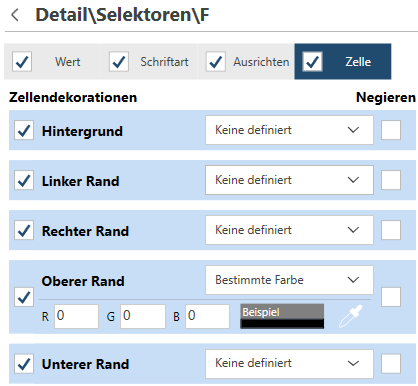
Task: Disable the Linker Rand checkbox
Action: (x=24, y=180)
